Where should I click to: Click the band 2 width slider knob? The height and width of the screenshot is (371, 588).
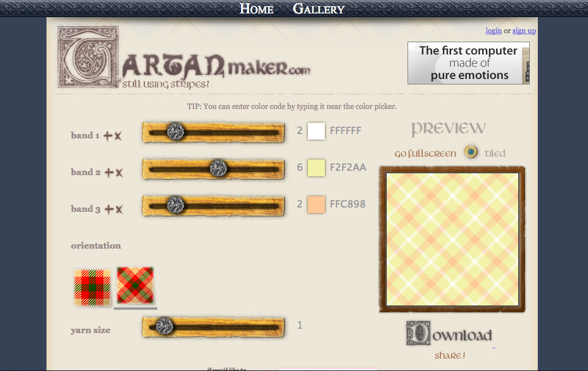(x=218, y=168)
